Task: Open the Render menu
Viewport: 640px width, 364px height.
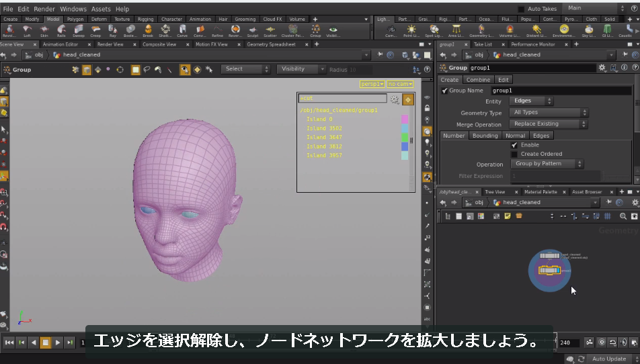Action: point(44,9)
